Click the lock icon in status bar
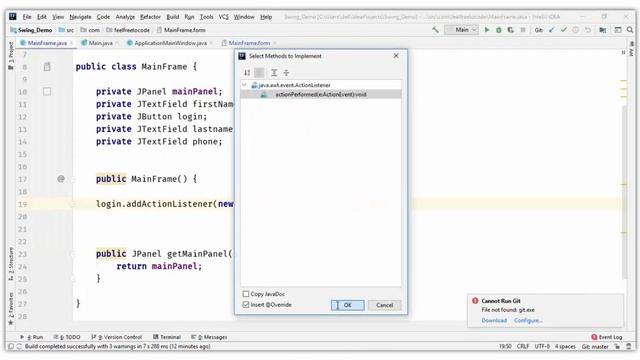Viewport: 640px width, 360px height. pyautogui.click(x=618, y=347)
